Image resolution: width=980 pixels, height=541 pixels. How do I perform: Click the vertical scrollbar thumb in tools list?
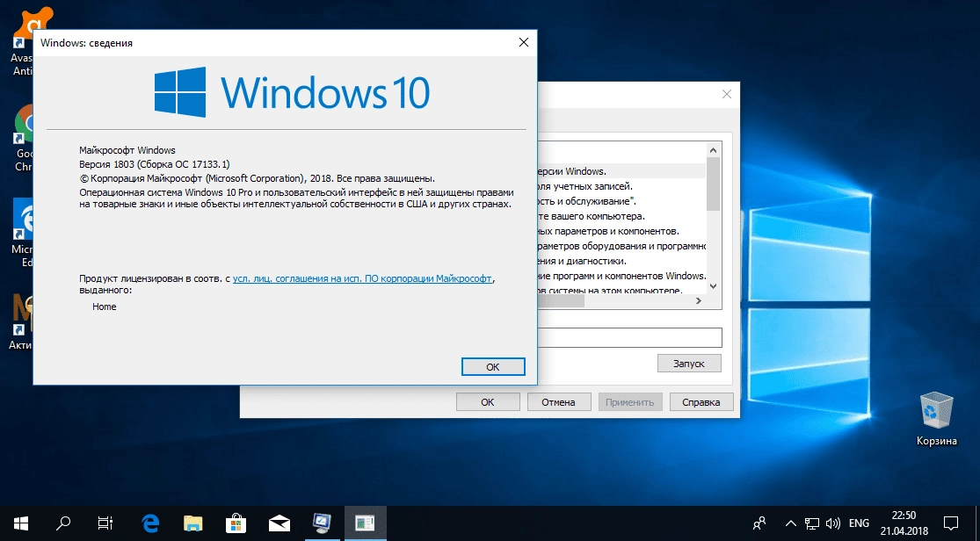pyautogui.click(x=713, y=184)
